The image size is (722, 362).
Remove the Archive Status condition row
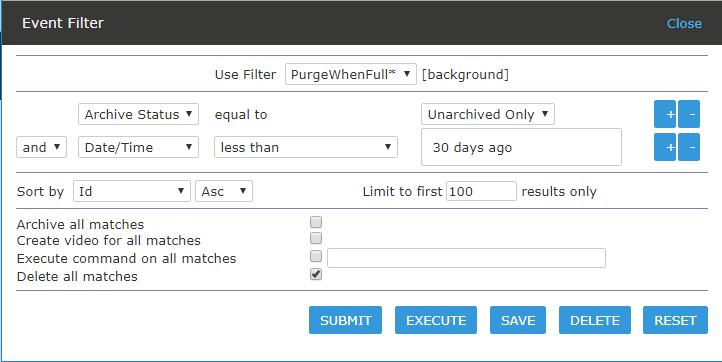689,114
